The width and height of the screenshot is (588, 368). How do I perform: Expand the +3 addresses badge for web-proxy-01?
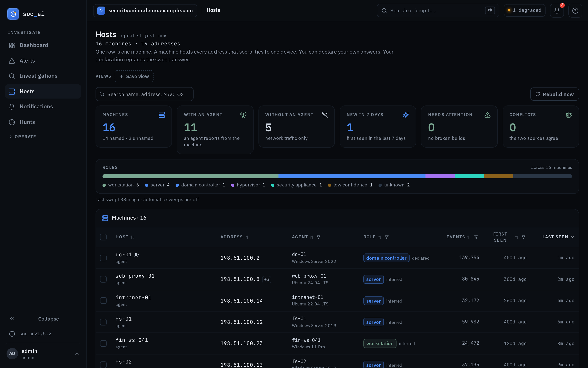click(x=267, y=279)
